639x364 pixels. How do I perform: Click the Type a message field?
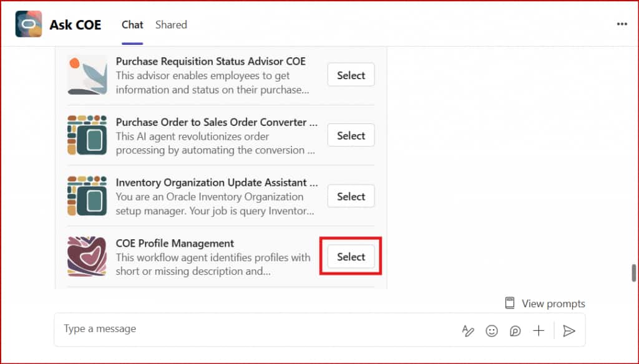point(250,329)
